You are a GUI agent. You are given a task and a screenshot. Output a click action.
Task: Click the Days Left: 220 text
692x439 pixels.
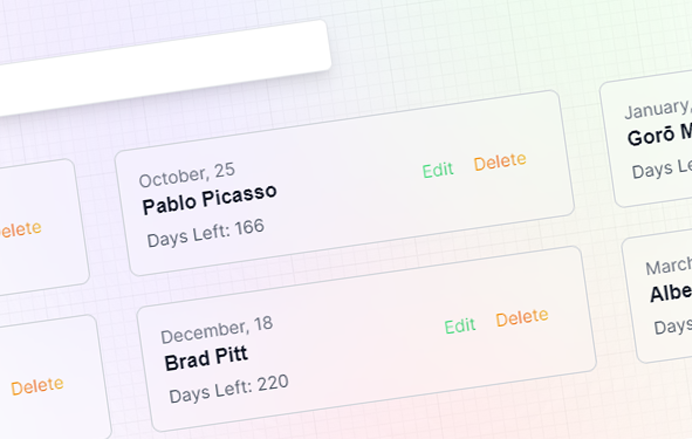click(x=229, y=389)
